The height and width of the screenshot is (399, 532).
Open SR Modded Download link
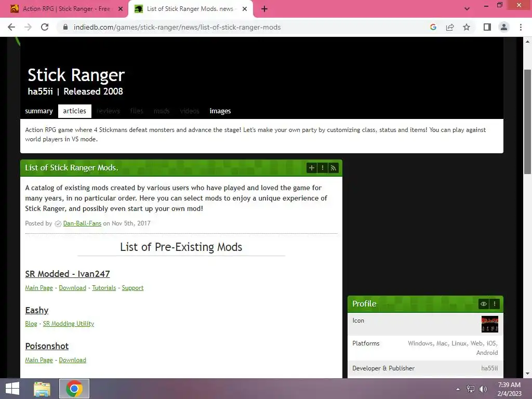[x=73, y=288]
